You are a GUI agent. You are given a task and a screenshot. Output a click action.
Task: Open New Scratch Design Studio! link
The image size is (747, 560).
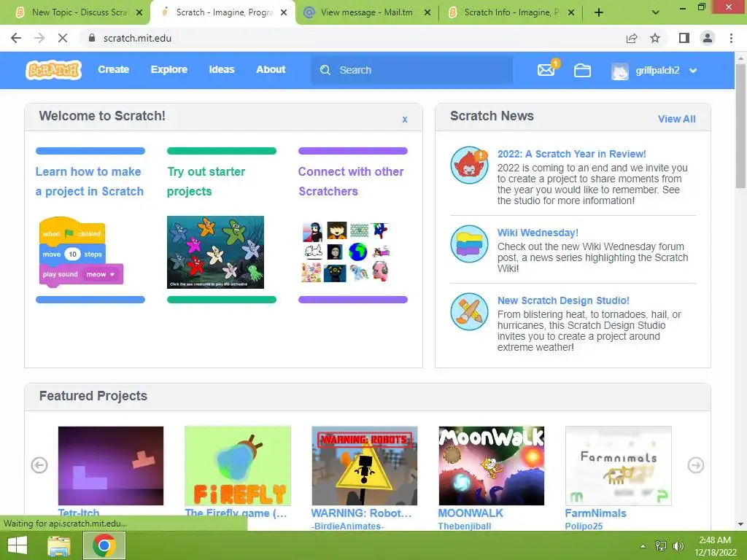[x=563, y=300]
